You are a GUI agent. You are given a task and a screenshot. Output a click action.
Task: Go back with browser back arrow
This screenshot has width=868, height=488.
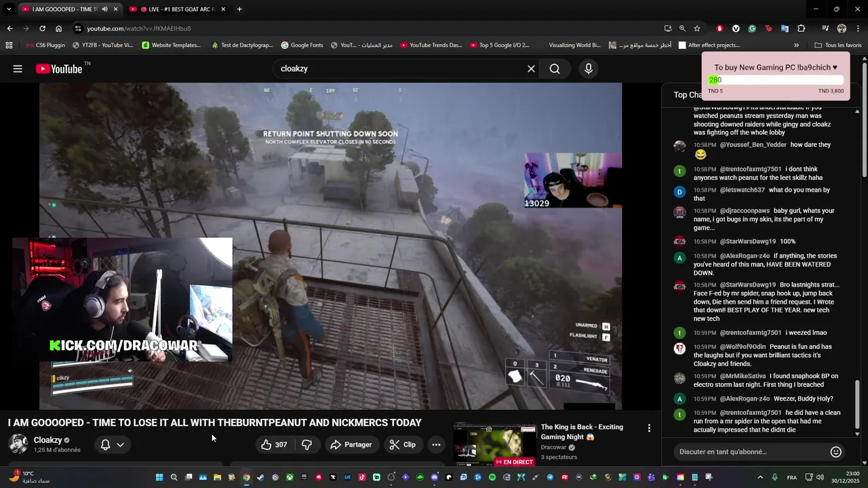(9, 28)
